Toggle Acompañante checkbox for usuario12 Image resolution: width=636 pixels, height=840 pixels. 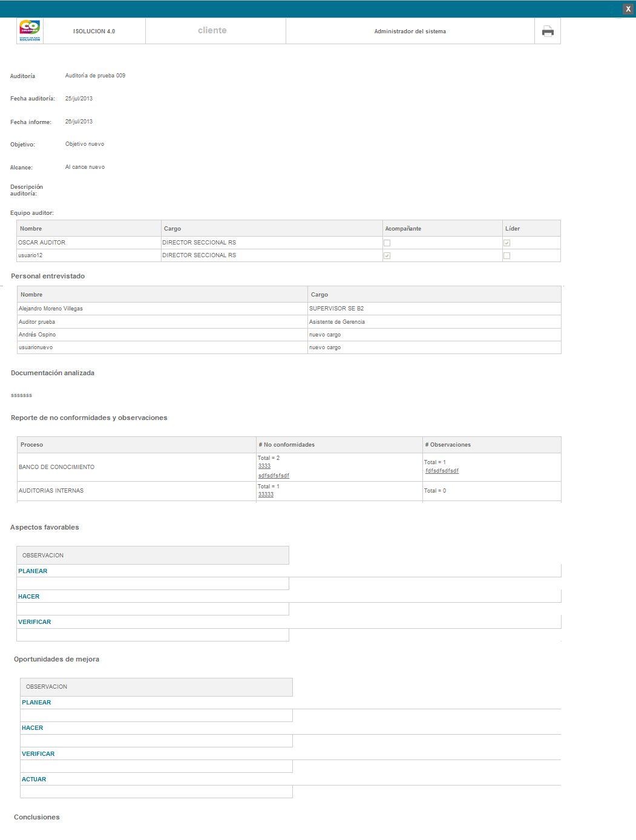pos(387,256)
